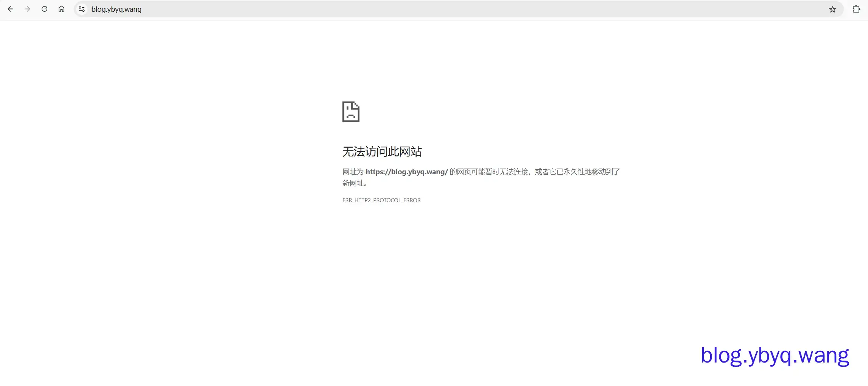Click the words 网址为 in the error message
The height and width of the screenshot is (386, 868).
(353, 172)
